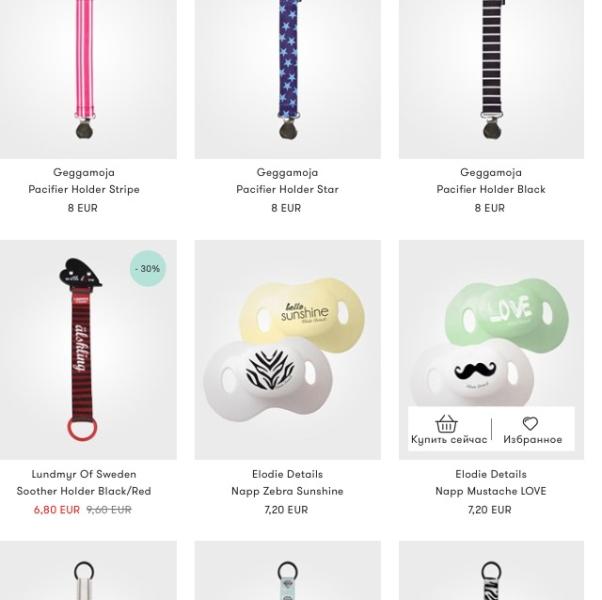Open the Napp Mustache LOVE link
This screenshot has width=602, height=600.
(x=491, y=491)
